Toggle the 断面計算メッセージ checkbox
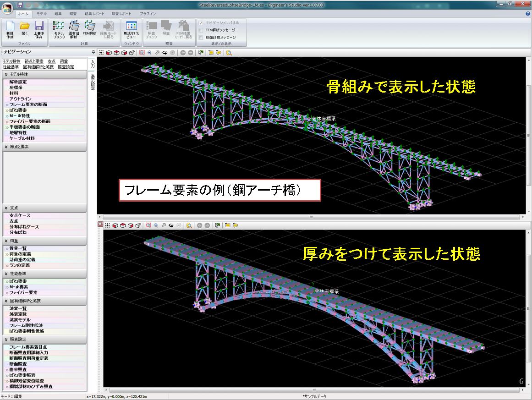The image size is (532, 400). (201, 37)
